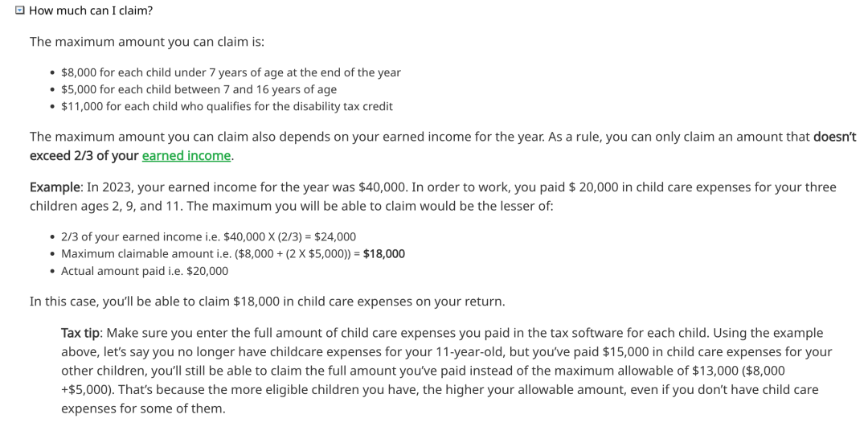Click the '$13,000 ($8,000' text in the tax tip
Viewport: 868px width, 431px height.
pyautogui.click(x=739, y=371)
